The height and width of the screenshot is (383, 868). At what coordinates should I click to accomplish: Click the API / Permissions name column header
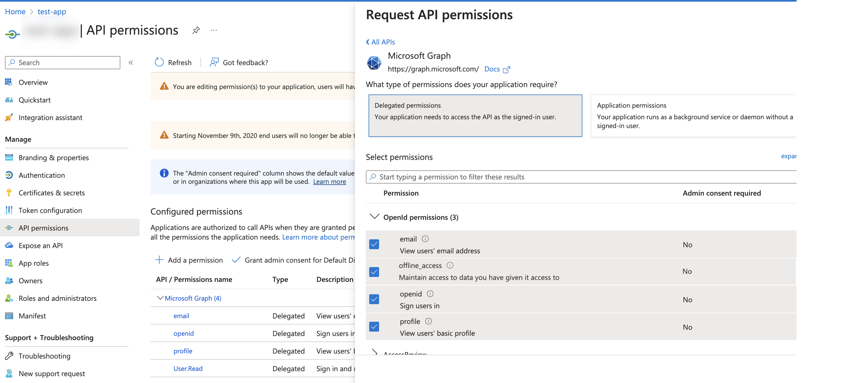pyautogui.click(x=194, y=279)
